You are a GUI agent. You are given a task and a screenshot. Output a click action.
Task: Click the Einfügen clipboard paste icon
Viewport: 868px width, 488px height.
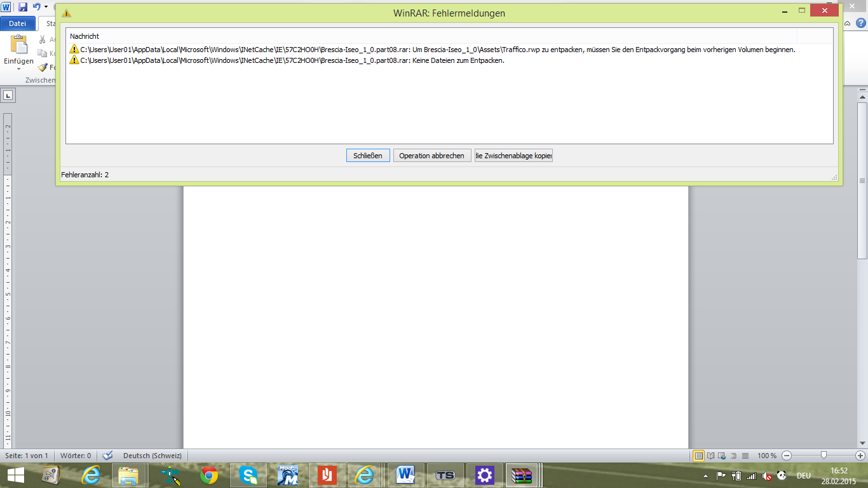point(19,45)
